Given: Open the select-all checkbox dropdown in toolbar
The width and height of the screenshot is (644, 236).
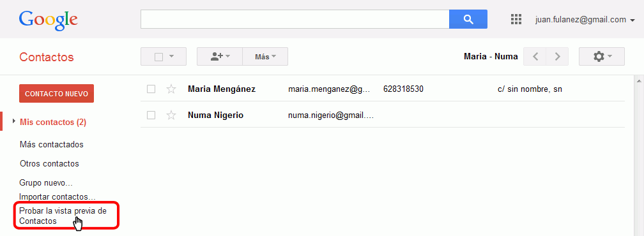Looking at the screenshot, I should pos(164,57).
